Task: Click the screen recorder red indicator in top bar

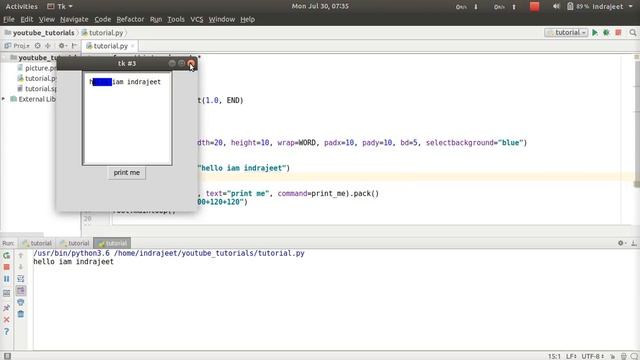Action: (x=534, y=7)
